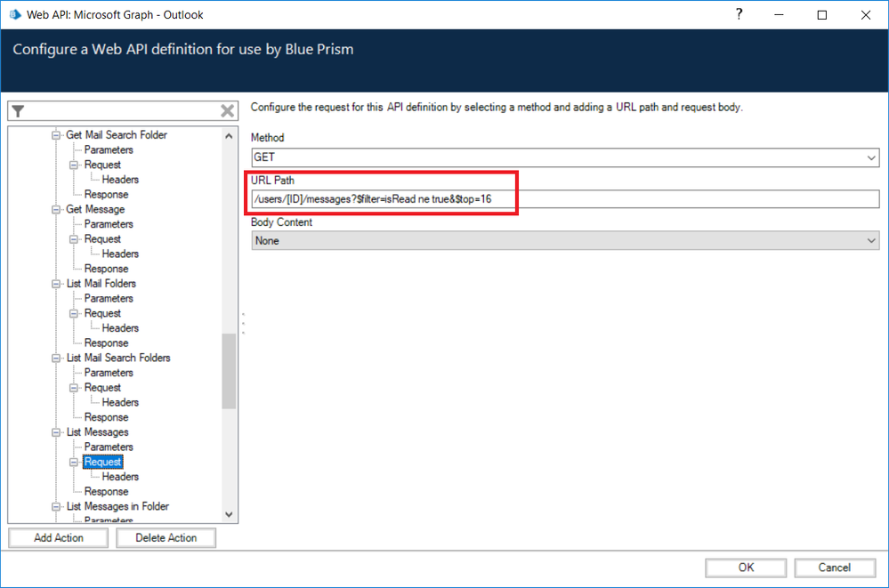Select the List Messages in Folder action

[x=117, y=506]
